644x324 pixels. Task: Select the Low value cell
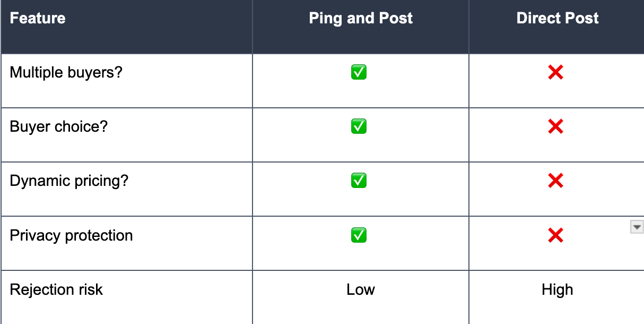click(x=361, y=297)
